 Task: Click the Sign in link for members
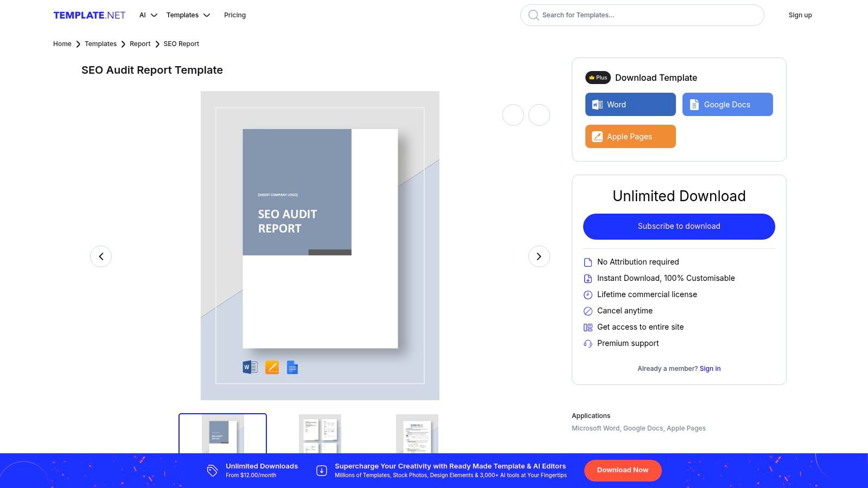pyautogui.click(x=710, y=369)
